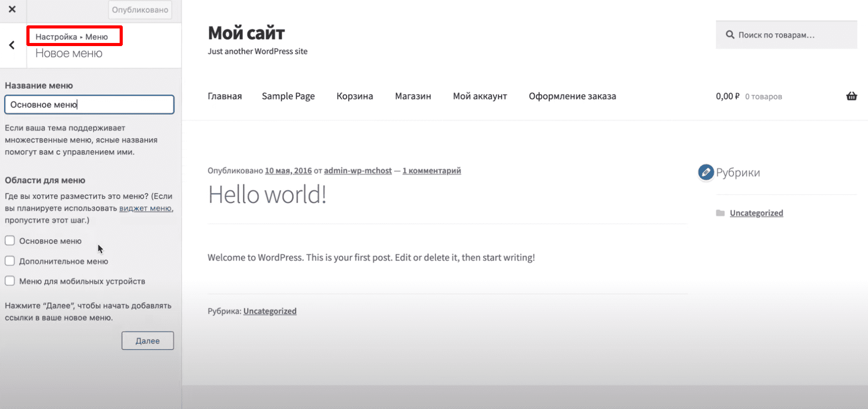Open Мой аккаунт menu item
This screenshot has width=868, height=409.
[480, 96]
